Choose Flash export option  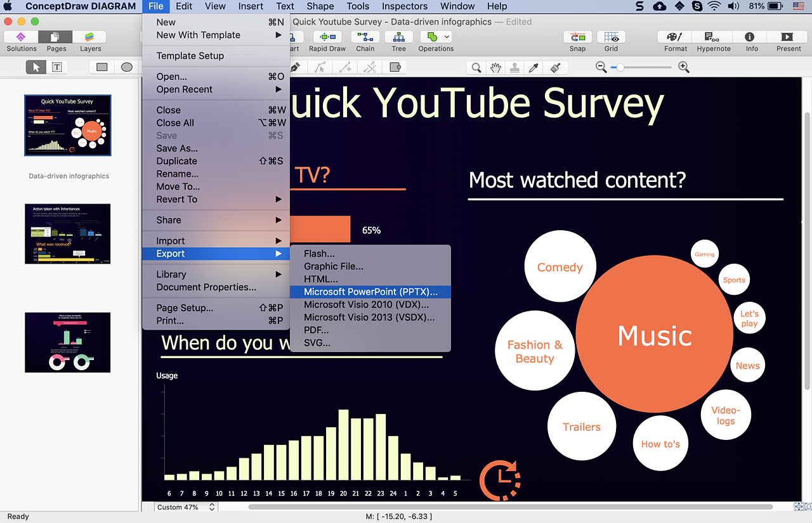pyautogui.click(x=370, y=254)
